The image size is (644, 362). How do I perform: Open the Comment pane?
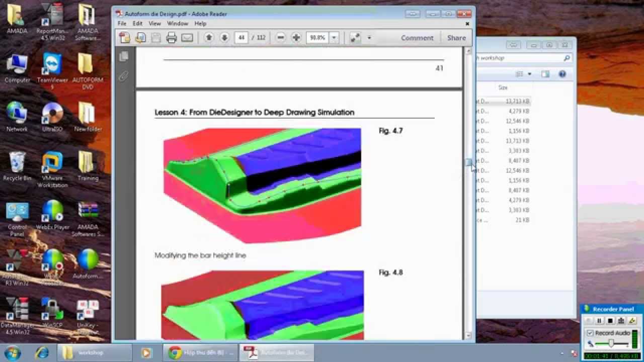(x=417, y=38)
